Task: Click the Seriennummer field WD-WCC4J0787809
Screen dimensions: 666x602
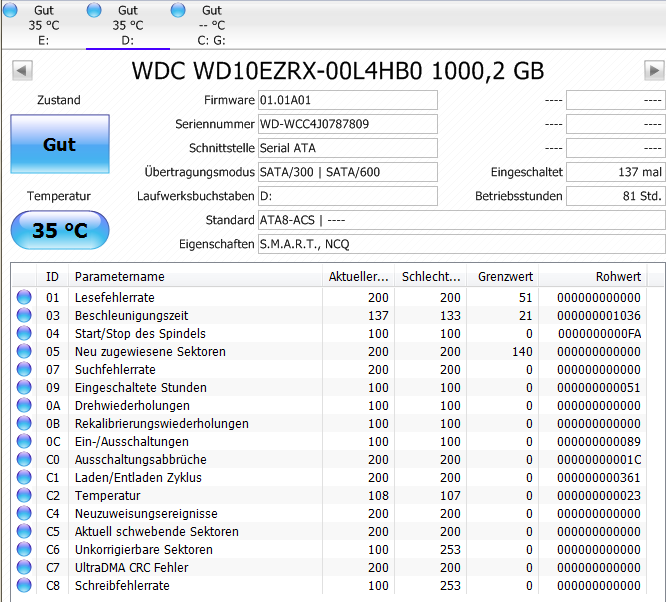Action: pos(348,124)
